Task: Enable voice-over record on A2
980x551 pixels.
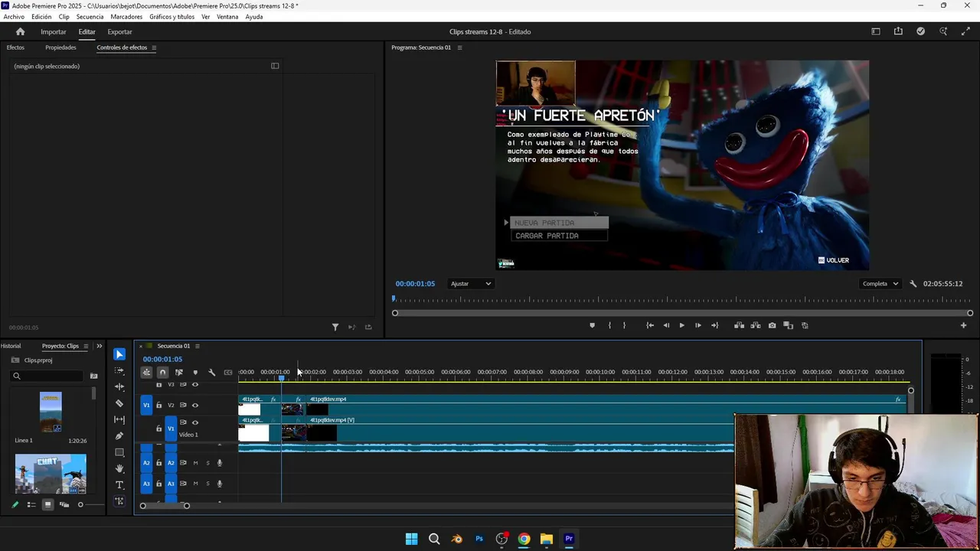Action: click(220, 463)
